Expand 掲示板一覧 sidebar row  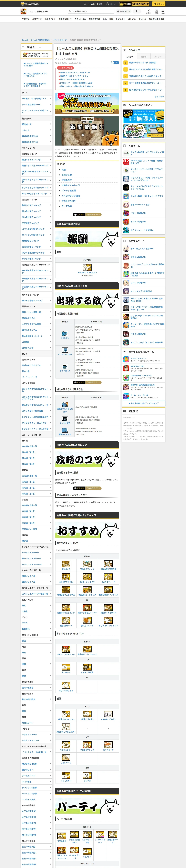37,124
